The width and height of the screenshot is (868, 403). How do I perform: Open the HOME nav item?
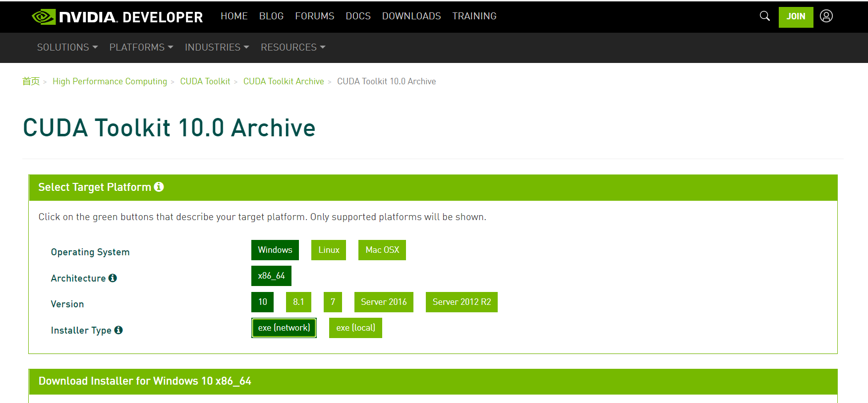[234, 16]
